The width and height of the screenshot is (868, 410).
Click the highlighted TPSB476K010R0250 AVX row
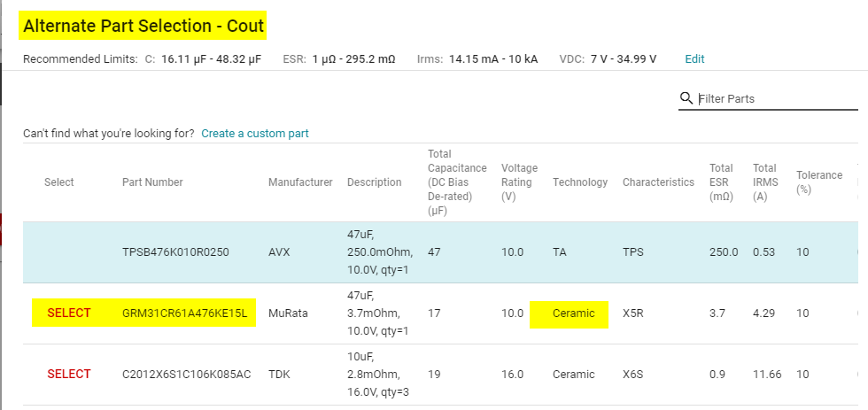tap(441, 252)
